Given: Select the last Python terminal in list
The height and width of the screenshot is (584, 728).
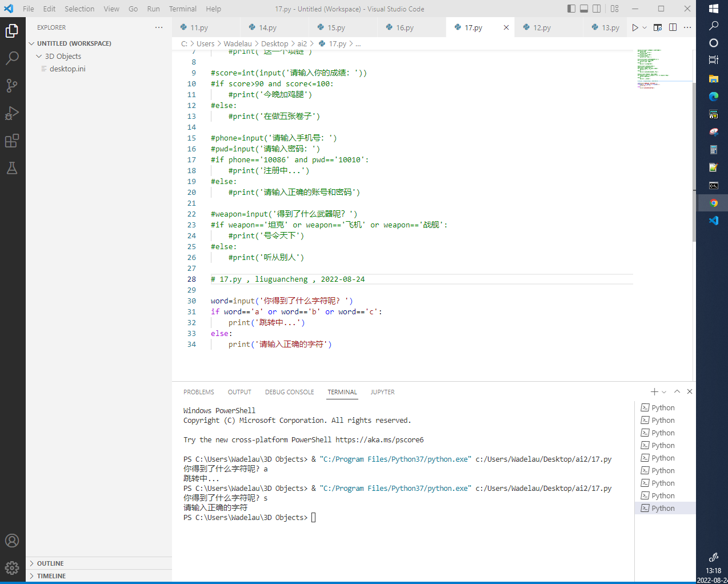Looking at the screenshot, I should [663, 508].
